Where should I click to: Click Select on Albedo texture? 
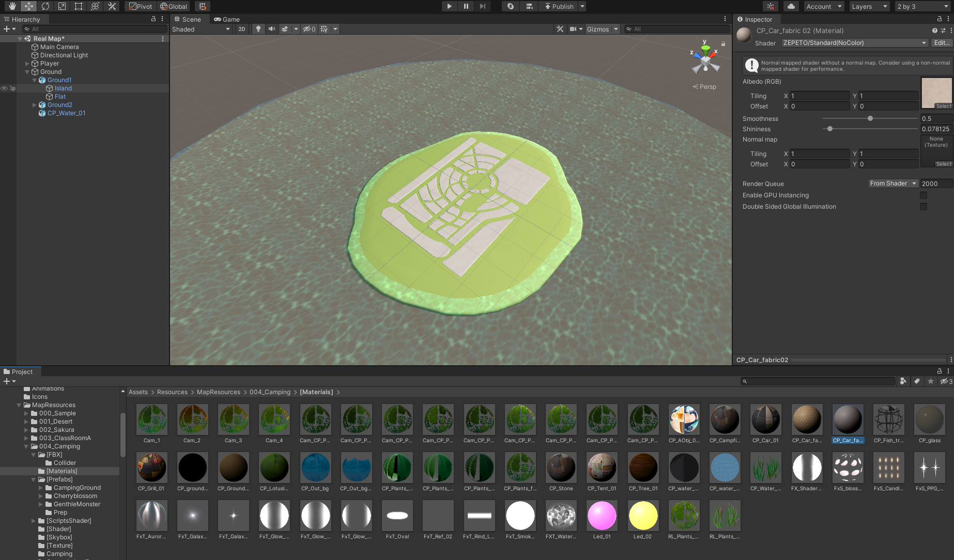click(x=944, y=106)
